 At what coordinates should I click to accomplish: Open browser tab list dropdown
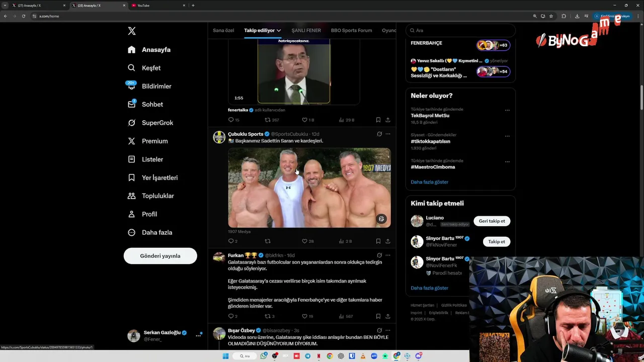coord(5,6)
